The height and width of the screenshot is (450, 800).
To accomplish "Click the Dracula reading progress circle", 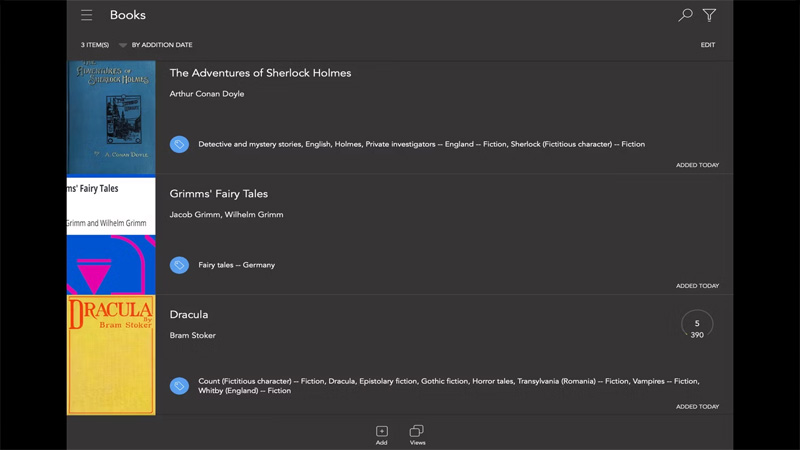I will pyautogui.click(x=696, y=327).
